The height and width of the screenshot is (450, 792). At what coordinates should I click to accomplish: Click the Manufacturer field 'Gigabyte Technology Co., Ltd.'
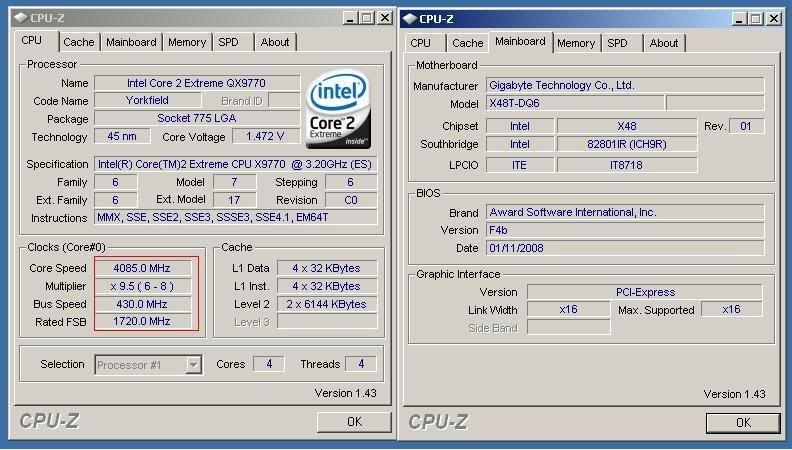pos(625,85)
